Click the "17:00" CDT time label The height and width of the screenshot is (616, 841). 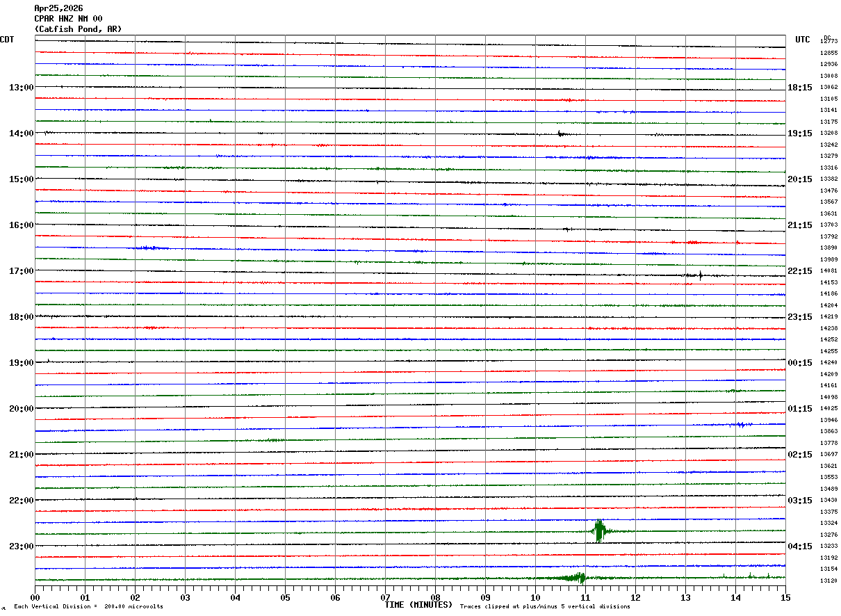pyautogui.click(x=22, y=271)
